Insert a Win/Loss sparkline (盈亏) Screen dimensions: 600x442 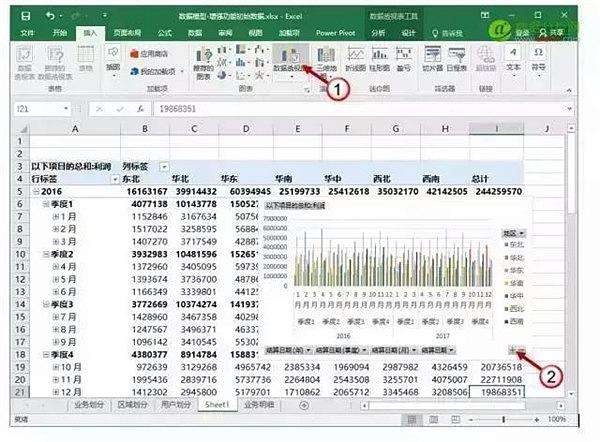(x=403, y=59)
